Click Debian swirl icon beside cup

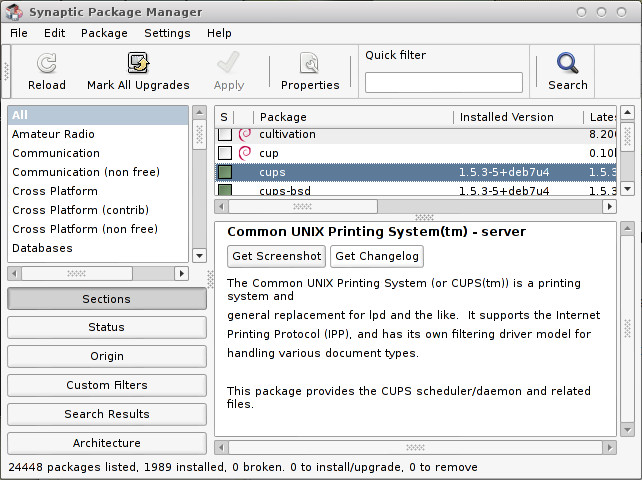pyautogui.click(x=245, y=153)
